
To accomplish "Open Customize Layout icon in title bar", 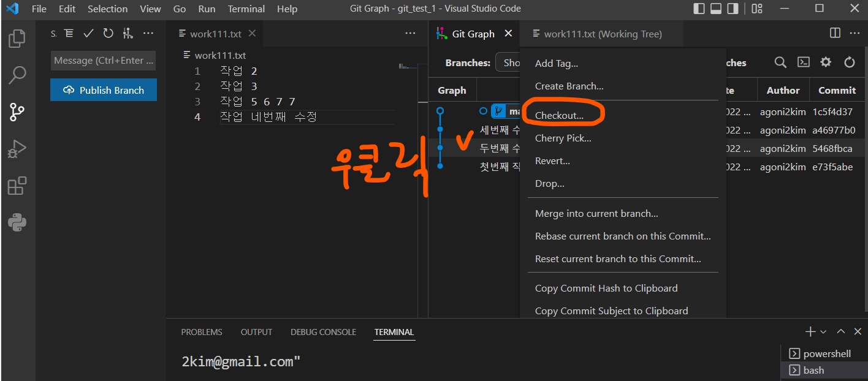I will (757, 9).
